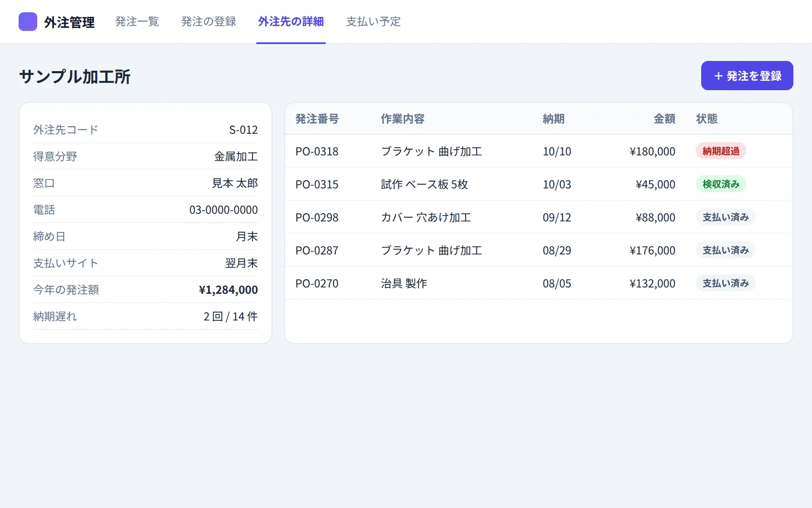Click the 発注番号 column header
Screen dimensions: 812x508
317,119
